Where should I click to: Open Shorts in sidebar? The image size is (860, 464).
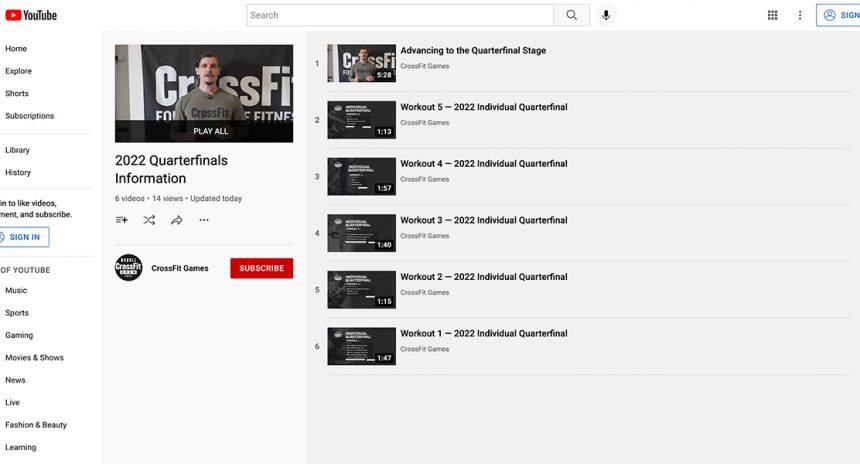click(17, 94)
